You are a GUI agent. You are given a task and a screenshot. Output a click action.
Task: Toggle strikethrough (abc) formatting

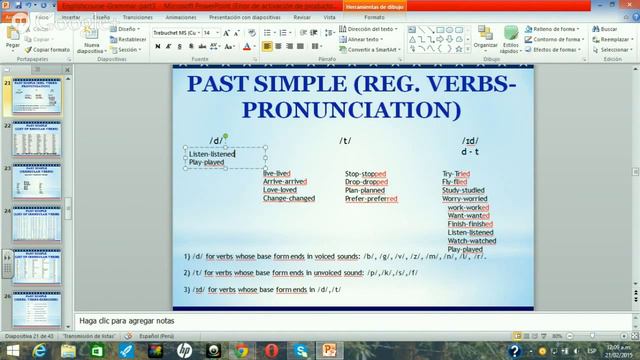tap(202, 47)
